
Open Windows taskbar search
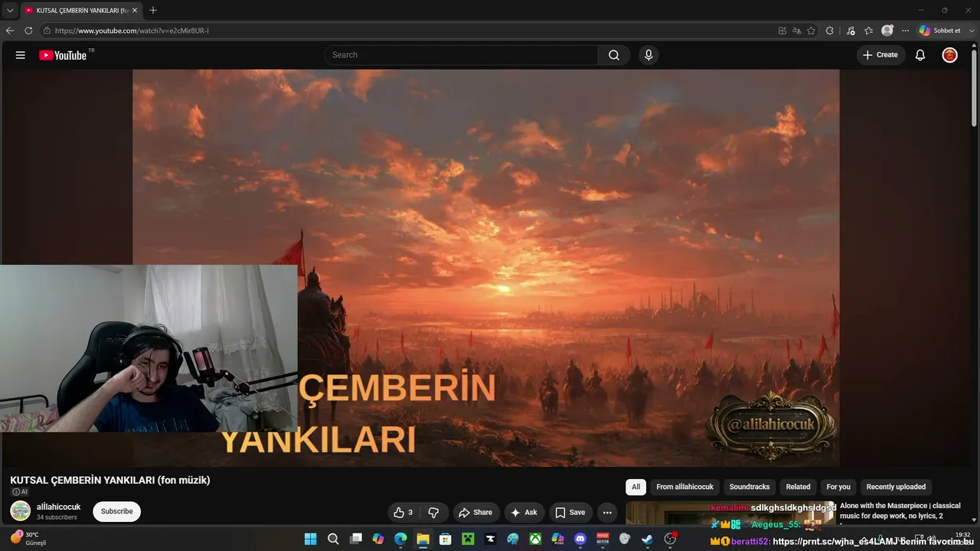333,539
